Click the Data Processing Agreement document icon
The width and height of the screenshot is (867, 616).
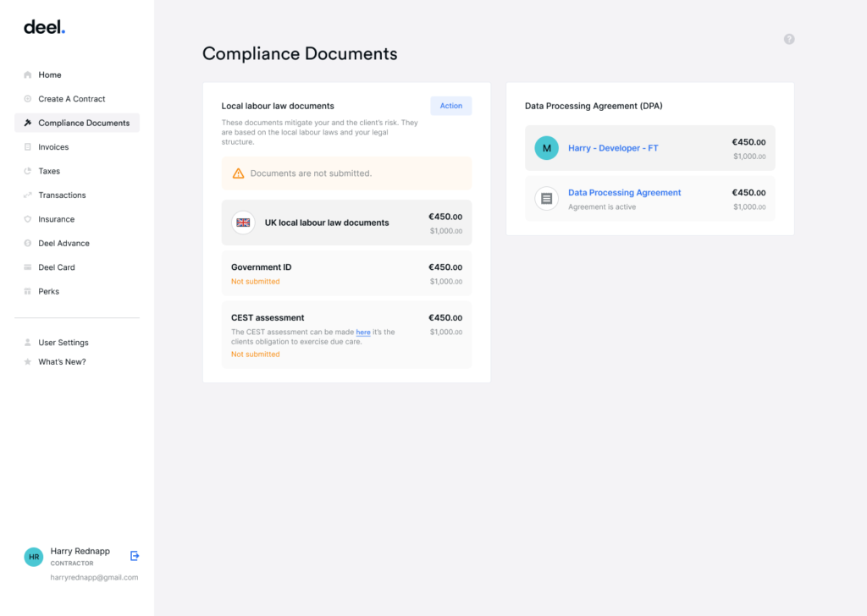(546, 198)
